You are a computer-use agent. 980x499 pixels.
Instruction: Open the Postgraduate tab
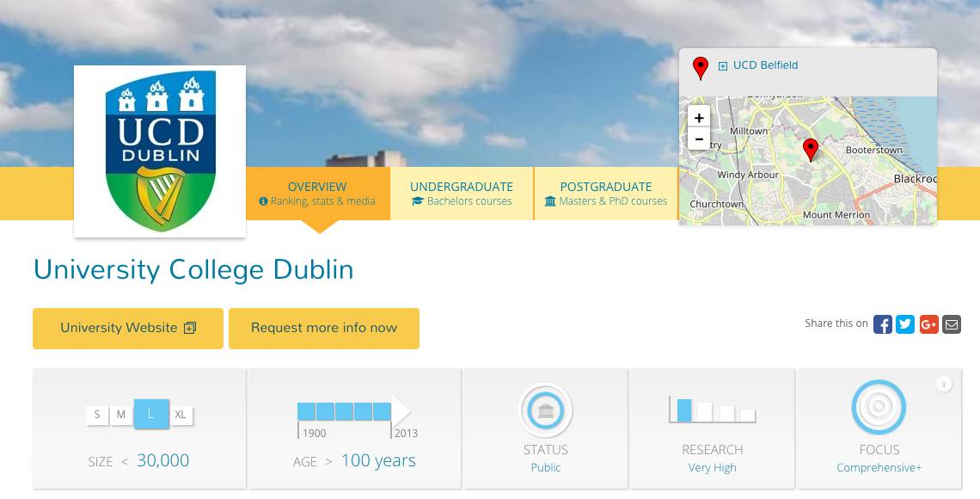tap(606, 194)
